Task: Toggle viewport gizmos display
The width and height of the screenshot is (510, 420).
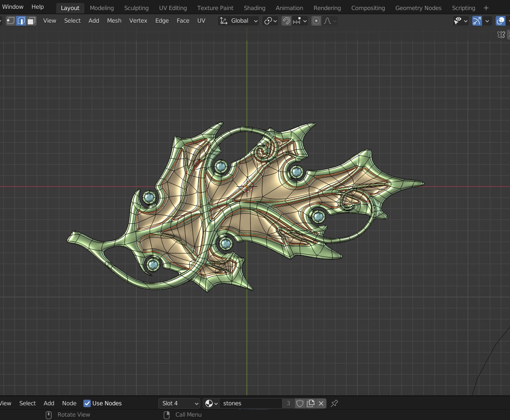Action: 477,21
